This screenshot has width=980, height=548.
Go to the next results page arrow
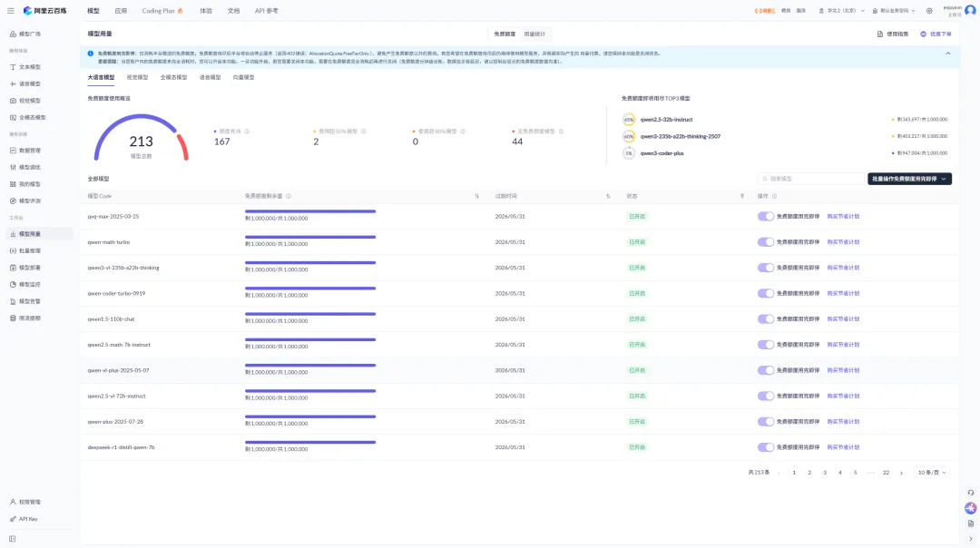click(x=901, y=473)
